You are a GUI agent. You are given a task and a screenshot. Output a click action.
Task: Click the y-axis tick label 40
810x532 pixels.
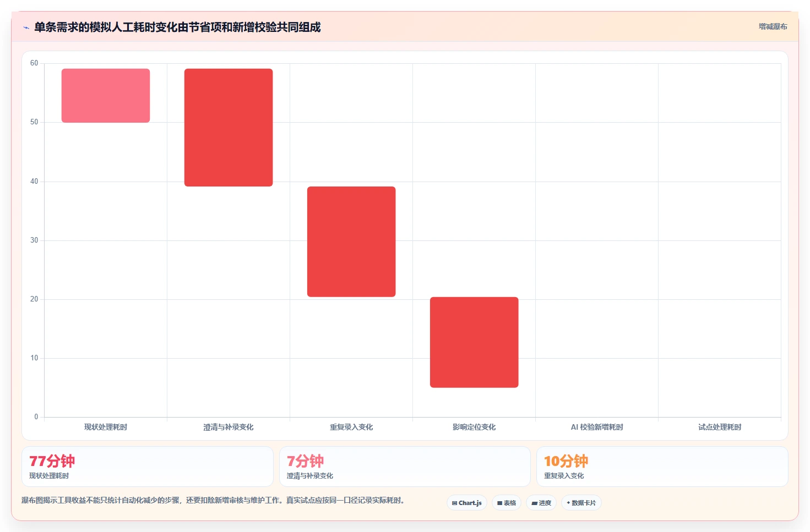[34, 182]
